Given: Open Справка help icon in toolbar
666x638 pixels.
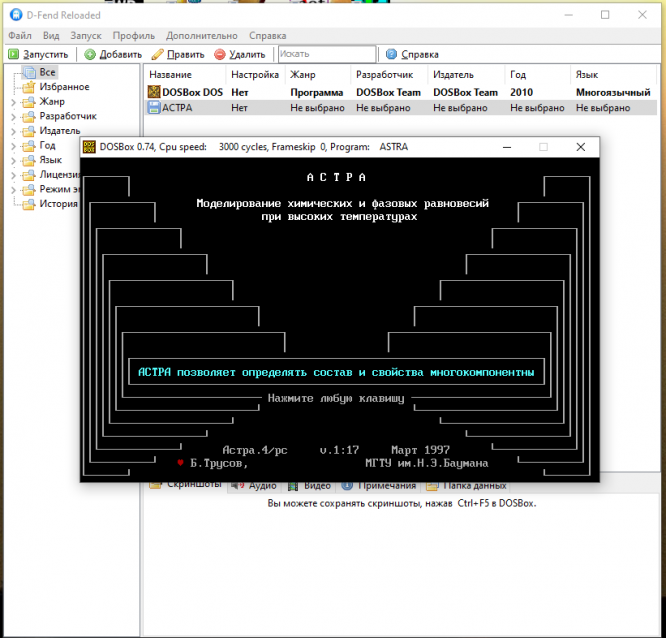Looking at the screenshot, I should click(x=391, y=54).
